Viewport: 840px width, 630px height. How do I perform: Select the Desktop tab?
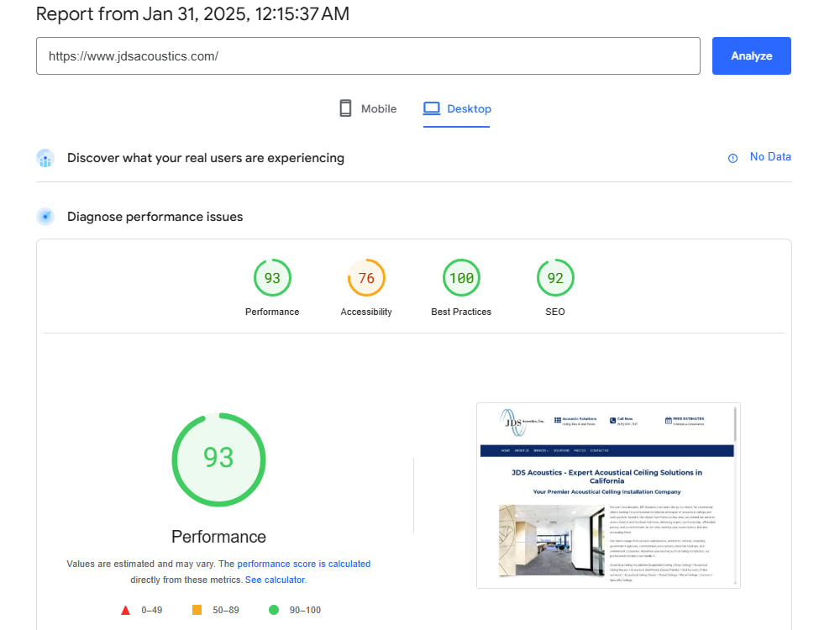click(x=457, y=108)
